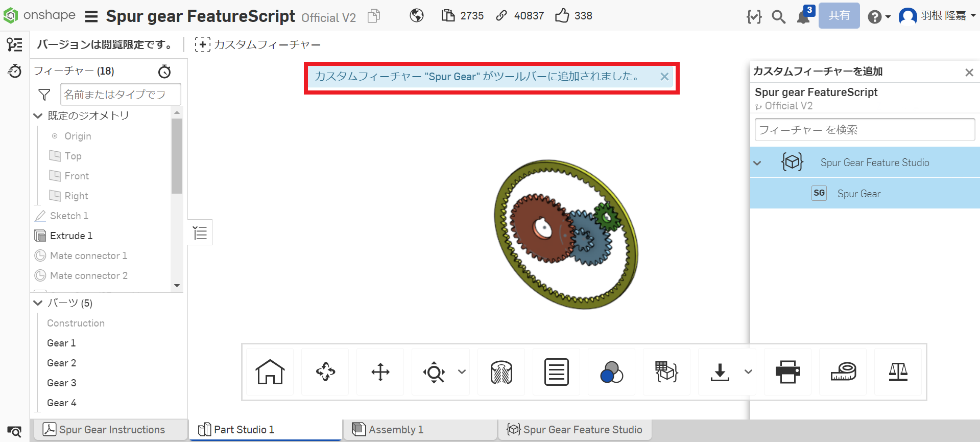Click the feature name filter input
The width and height of the screenshot is (980, 442).
[x=121, y=95]
